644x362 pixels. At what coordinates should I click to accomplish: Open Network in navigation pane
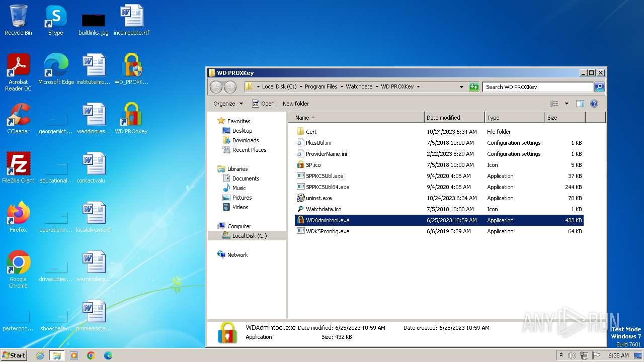[x=237, y=255]
